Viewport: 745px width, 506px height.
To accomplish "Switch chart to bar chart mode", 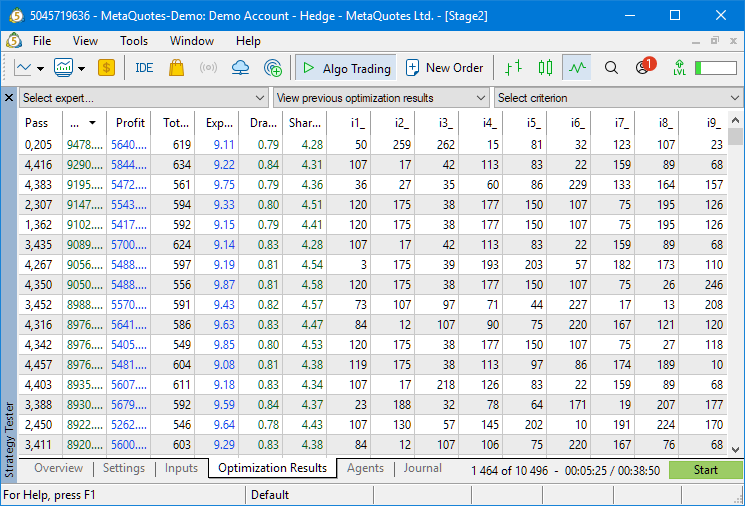I will (513, 68).
